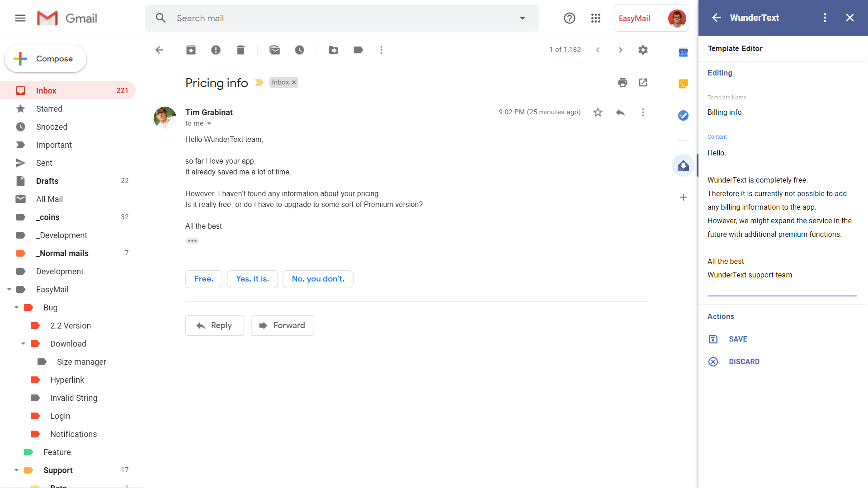Save the Billing info template
868x488 pixels.
[x=738, y=339]
